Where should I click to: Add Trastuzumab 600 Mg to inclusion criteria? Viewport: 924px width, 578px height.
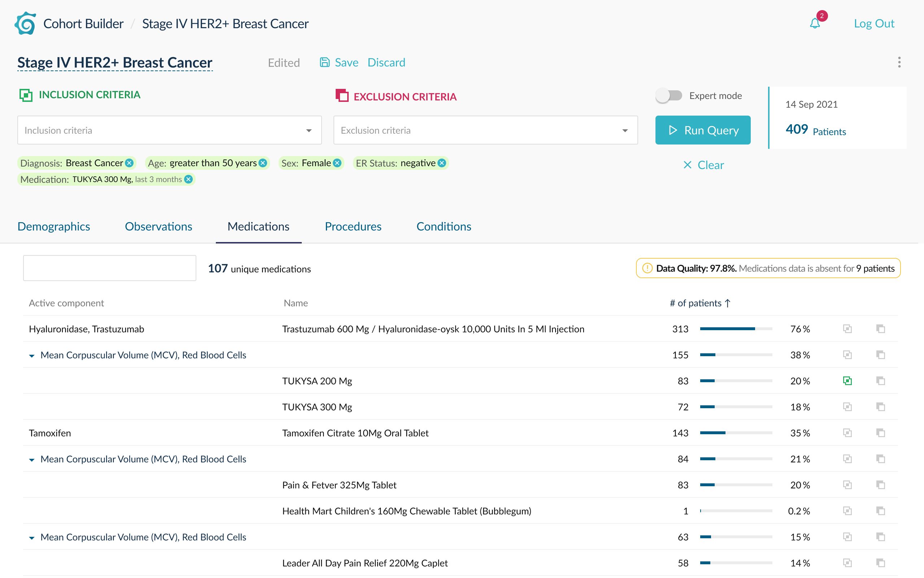[847, 329]
